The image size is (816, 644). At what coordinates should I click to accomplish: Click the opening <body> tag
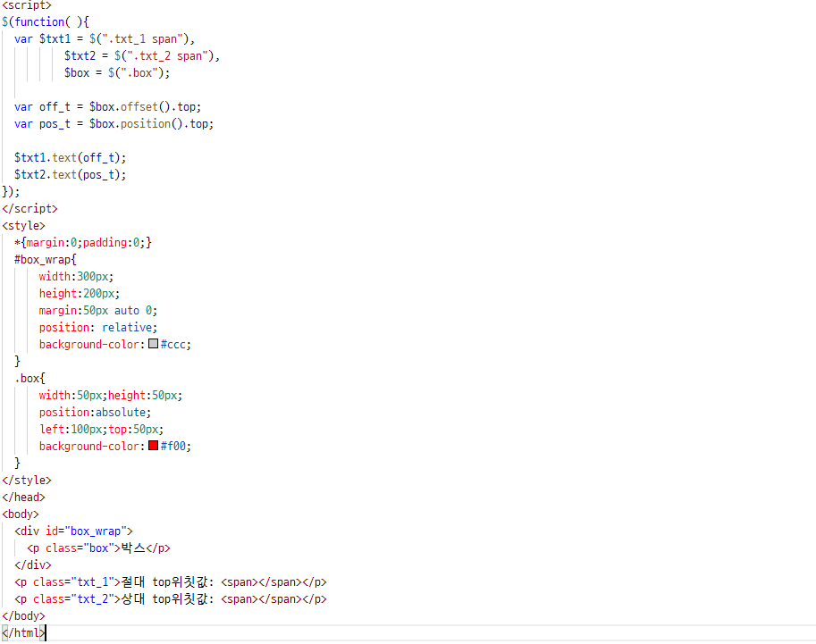[21, 514]
